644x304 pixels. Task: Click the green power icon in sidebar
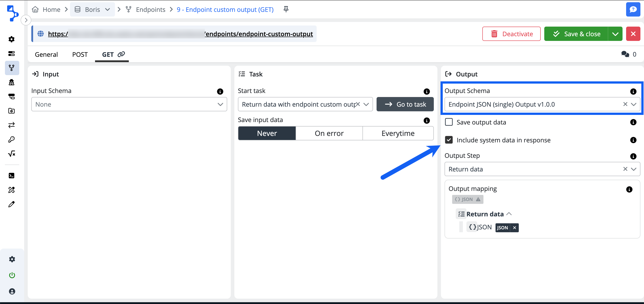coord(12,275)
